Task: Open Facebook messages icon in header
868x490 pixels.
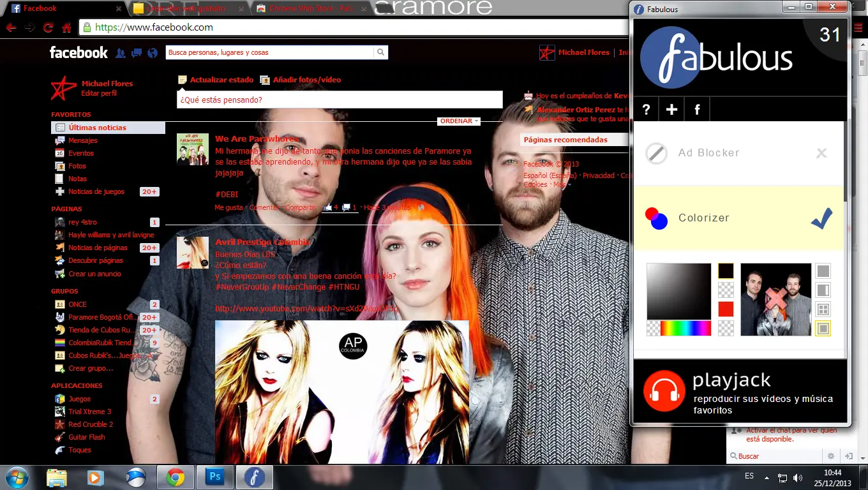Action: tap(136, 53)
